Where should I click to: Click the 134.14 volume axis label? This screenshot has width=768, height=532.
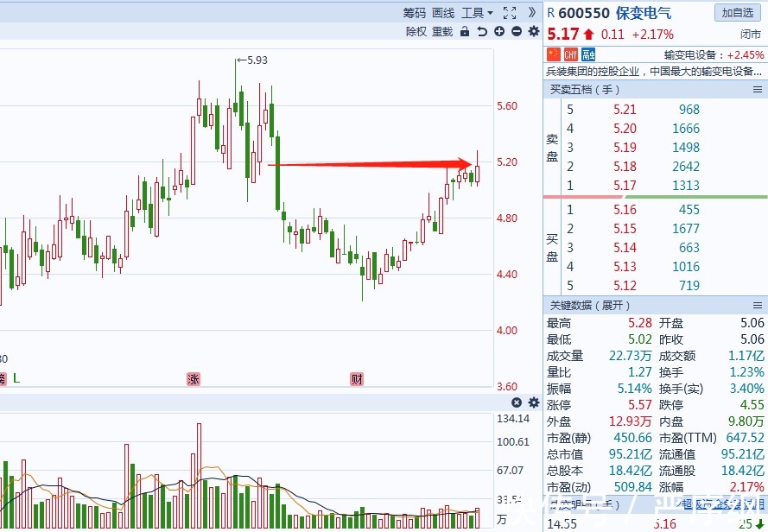[513, 419]
